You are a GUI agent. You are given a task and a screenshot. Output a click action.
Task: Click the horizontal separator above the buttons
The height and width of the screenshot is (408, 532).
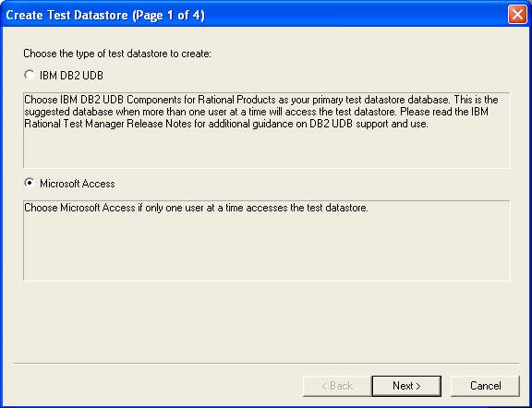click(266, 364)
